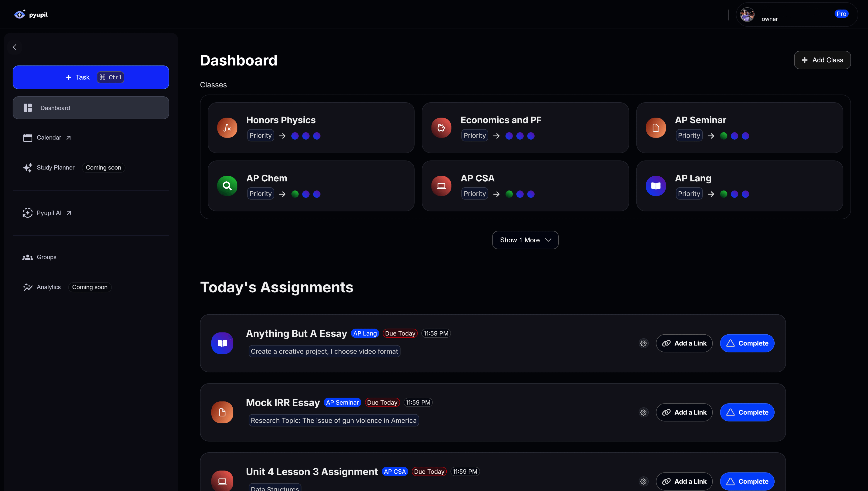Click the green priority dot on AP Chem
Viewport: 868px width, 491px height.
pos(295,194)
